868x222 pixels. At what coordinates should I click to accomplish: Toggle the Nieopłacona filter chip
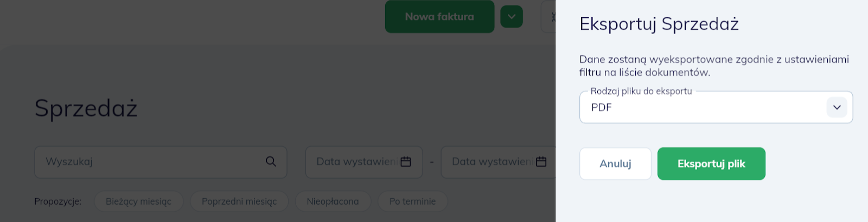tap(333, 201)
